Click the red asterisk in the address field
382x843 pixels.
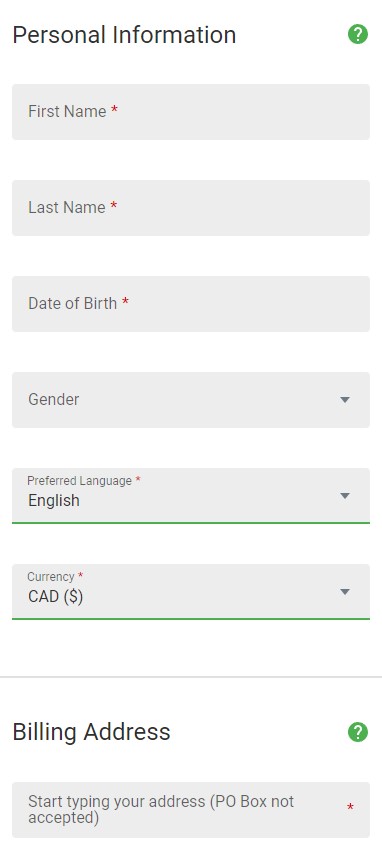coord(350,808)
